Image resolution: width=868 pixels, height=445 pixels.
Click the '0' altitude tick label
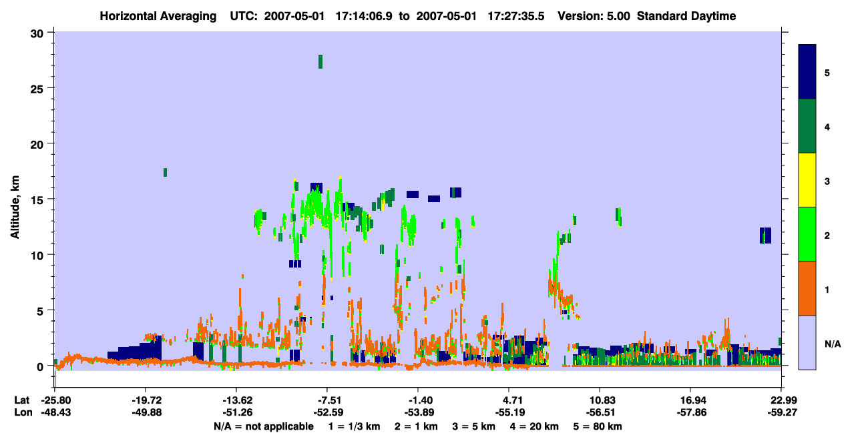click(41, 366)
